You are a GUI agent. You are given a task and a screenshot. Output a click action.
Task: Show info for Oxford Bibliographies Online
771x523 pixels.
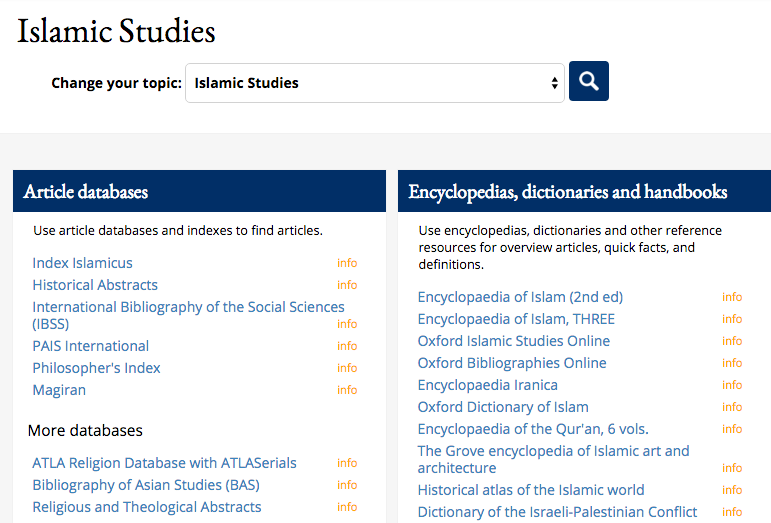tap(732, 363)
